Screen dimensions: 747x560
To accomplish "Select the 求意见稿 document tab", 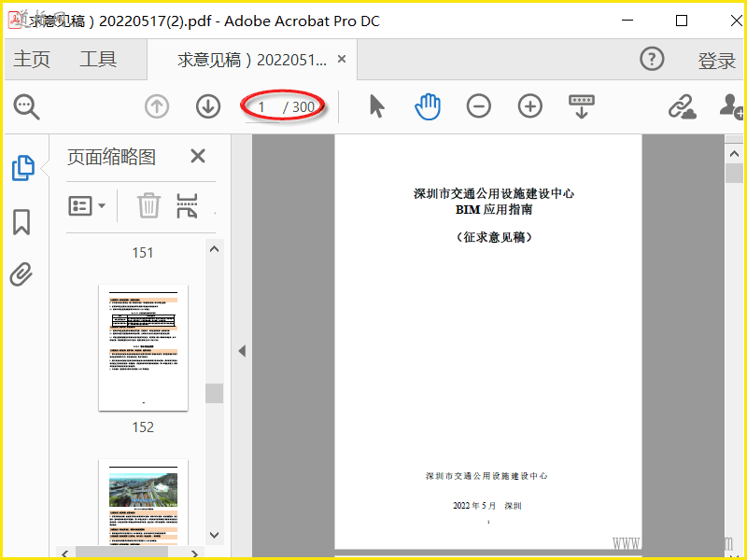I will click(x=252, y=60).
